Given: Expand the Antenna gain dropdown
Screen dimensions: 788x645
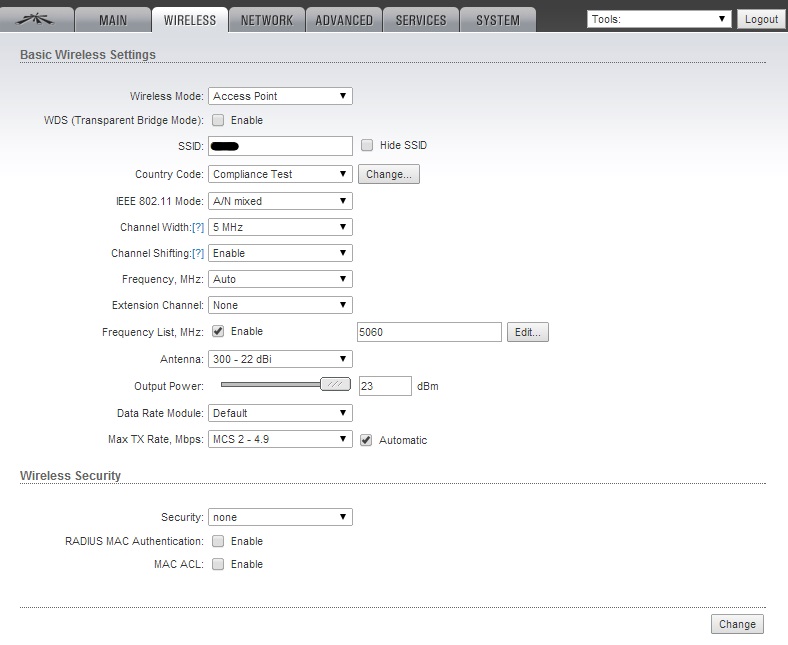Looking at the screenshot, I should (280, 359).
